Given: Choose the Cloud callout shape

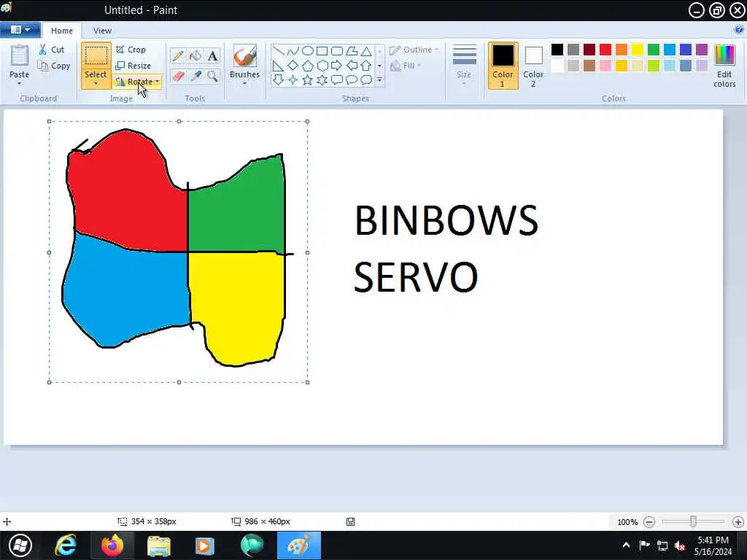Looking at the screenshot, I should point(366,80).
